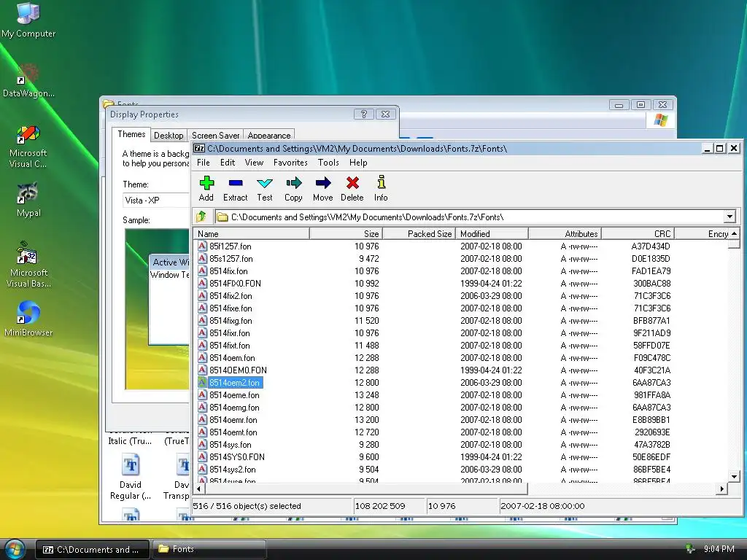Screen dimensions: 747x560
Task: Go up one folder level in 7-Zip
Action: coord(201,217)
